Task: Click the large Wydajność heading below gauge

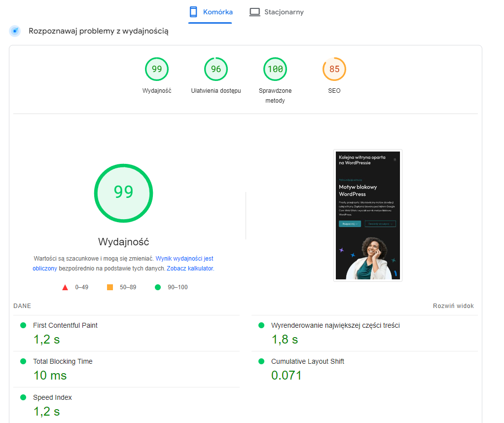Action: [x=123, y=241]
